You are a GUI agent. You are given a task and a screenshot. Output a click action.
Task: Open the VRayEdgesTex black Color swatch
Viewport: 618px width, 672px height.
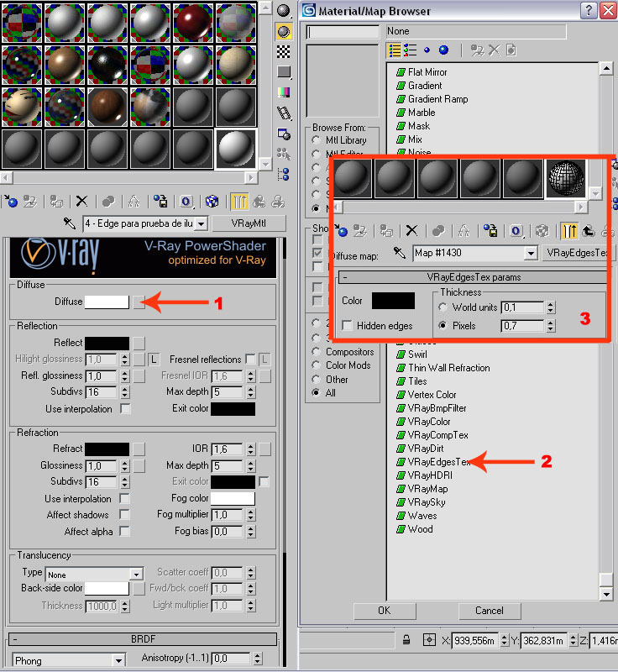(x=393, y=301)
